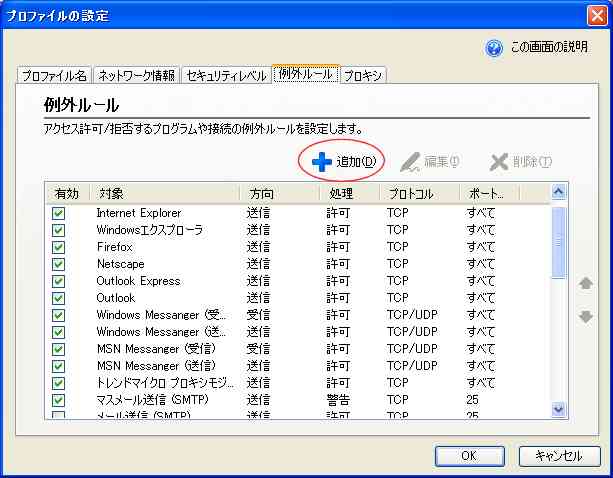Select the Windowsエクスプローラ row
Image resolution: width=613 pixels, height=478 pixels.
[298, 230]
